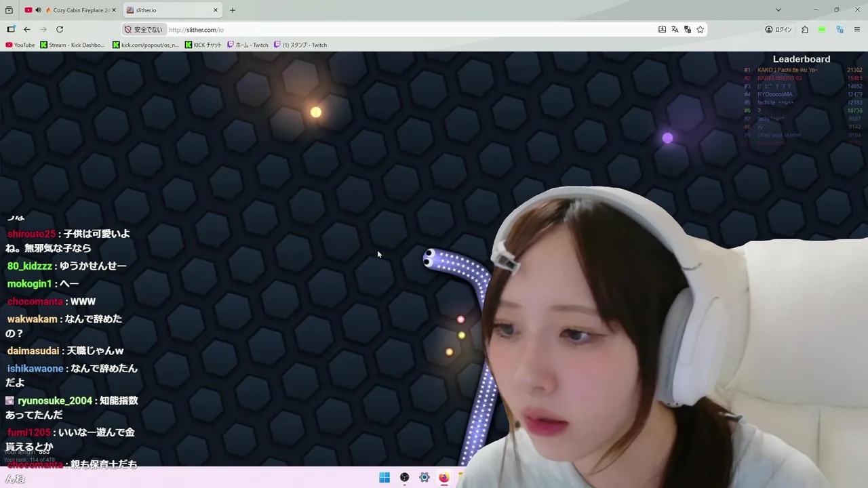Open the ログイン account button
The image size is (868, 488).
778,29
